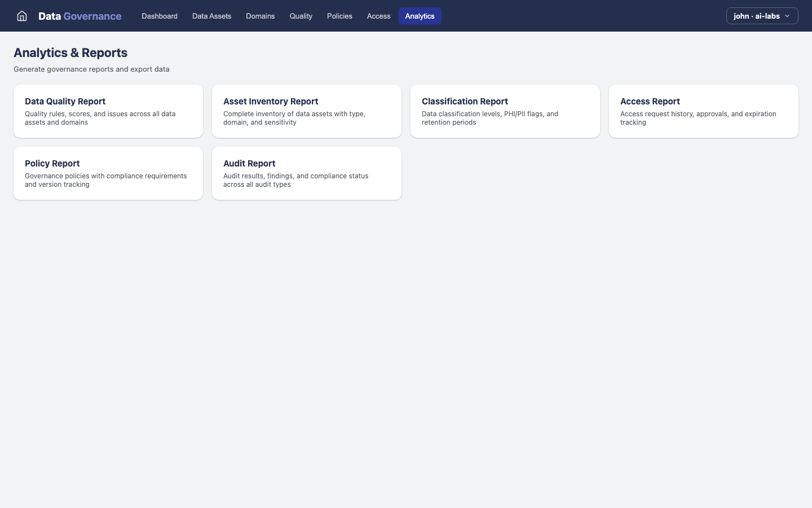Click the highlighted Analytics tab
The image size is (812, 508).
coord(420,16)
